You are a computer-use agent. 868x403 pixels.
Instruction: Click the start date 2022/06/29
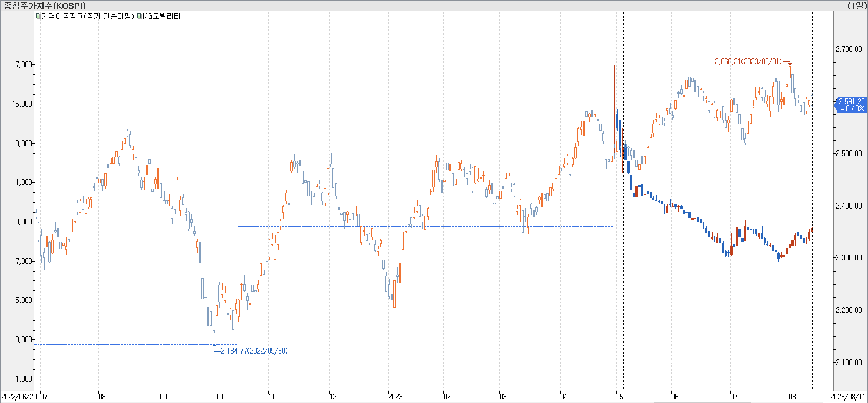[19, 397]
